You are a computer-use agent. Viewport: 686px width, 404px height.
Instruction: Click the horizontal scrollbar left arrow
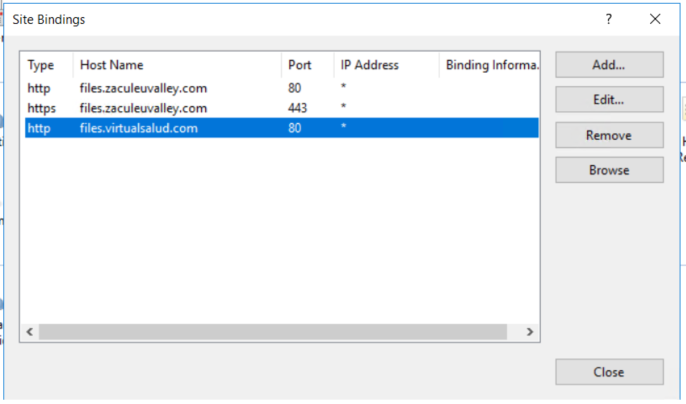point(29,332)
